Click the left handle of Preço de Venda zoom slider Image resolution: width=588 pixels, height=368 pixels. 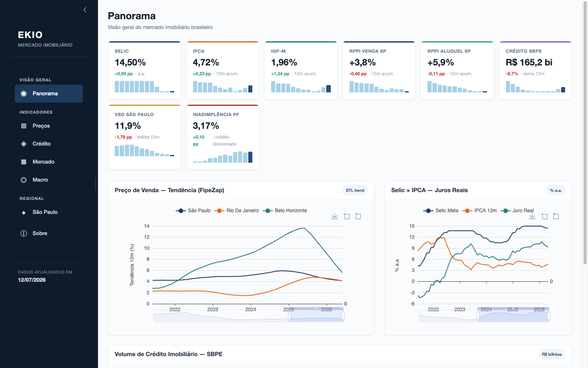290,316
